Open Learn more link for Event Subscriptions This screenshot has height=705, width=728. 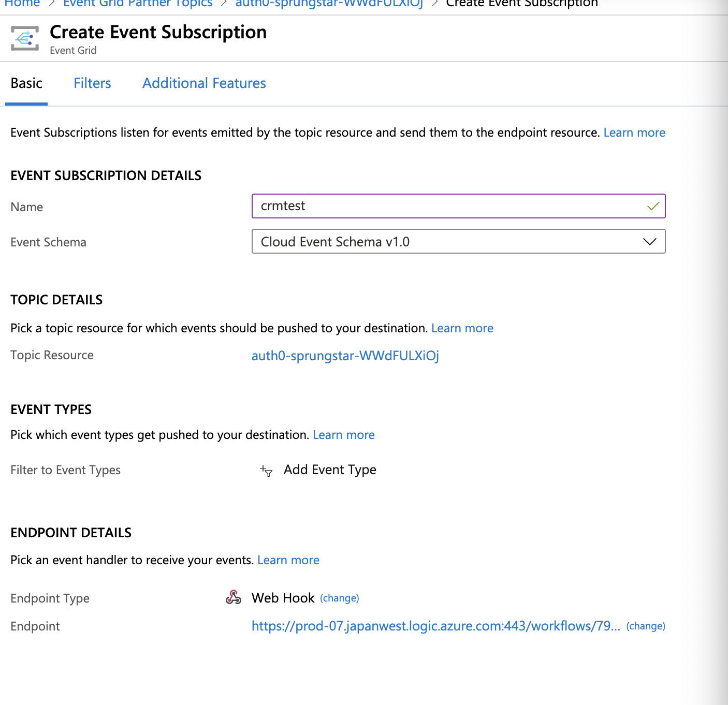[x=634, y=133]
